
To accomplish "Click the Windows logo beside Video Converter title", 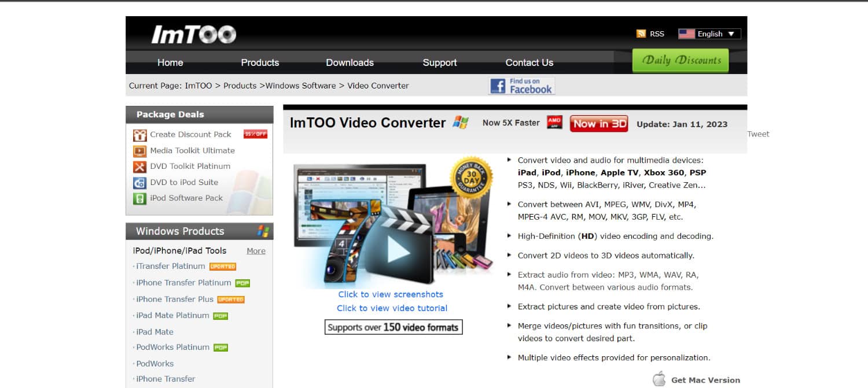I will point(461,123).
